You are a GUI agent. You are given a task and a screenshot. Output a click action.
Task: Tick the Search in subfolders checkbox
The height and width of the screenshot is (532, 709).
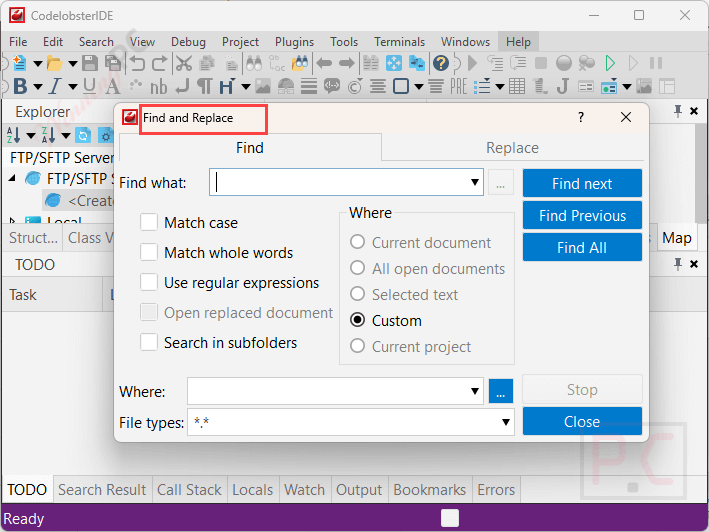(149, 343)
